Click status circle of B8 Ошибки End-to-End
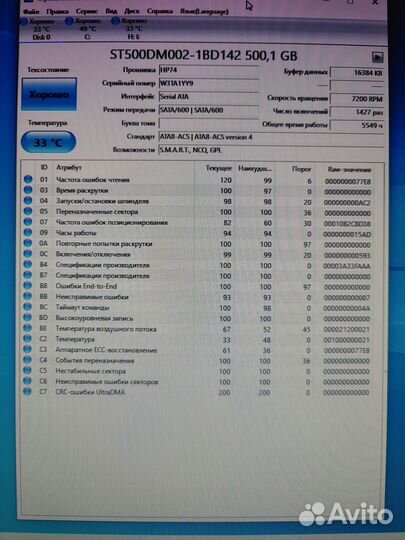 click(x=28, y=285)
